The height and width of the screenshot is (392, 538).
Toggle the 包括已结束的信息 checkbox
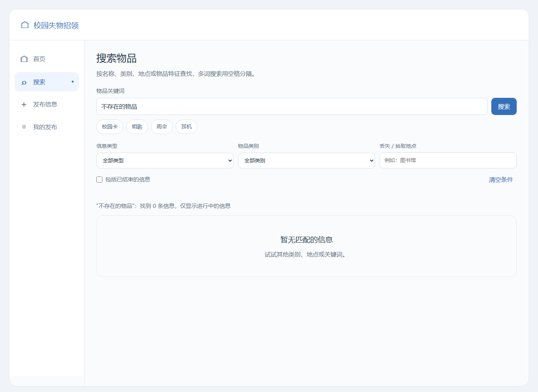point(99,180)
